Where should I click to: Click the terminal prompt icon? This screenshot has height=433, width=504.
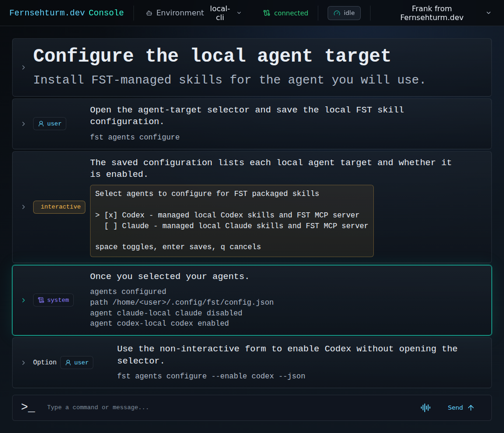[28, 408]
